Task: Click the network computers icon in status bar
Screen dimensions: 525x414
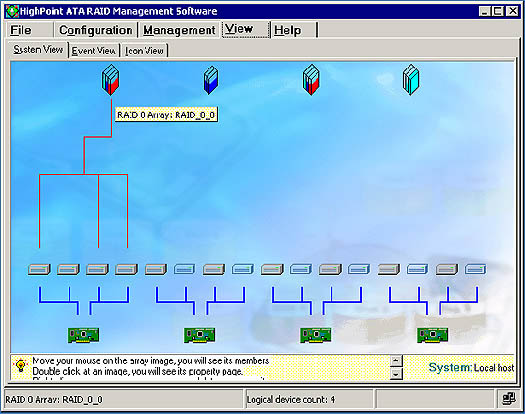Action: tap(509, 398)
